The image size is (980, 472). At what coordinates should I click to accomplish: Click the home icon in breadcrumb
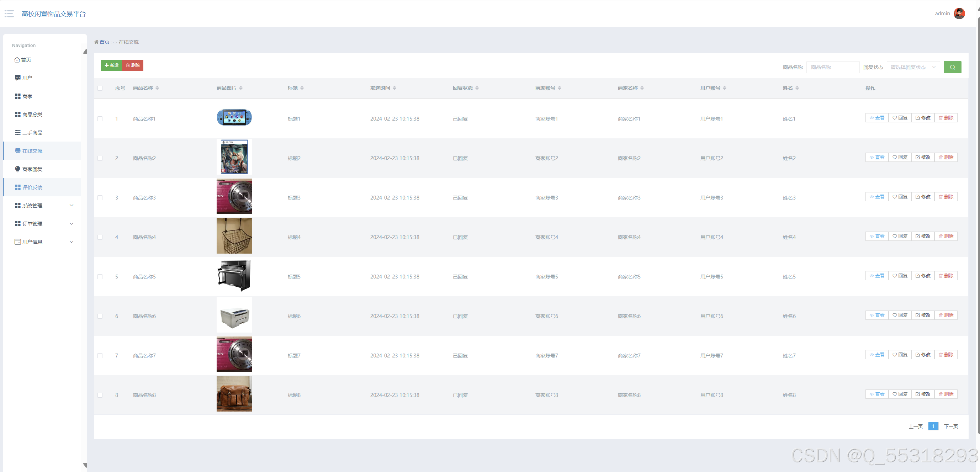[x=96, y=42]
